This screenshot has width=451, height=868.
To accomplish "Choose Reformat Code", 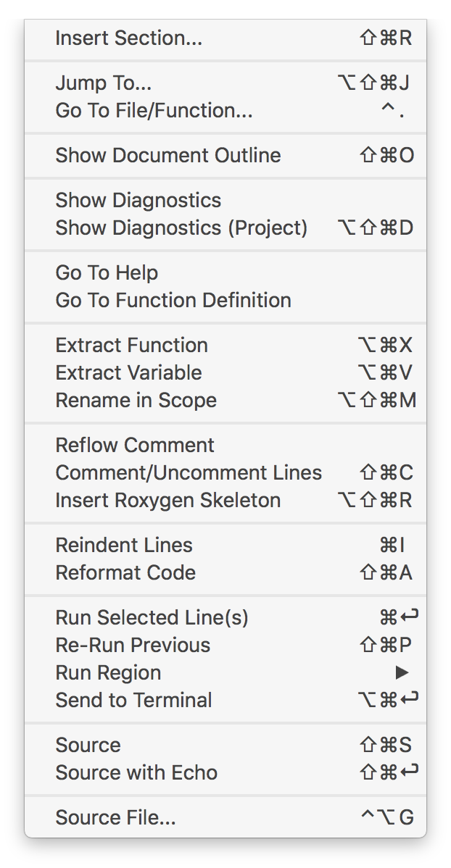I will coord(225,574).
